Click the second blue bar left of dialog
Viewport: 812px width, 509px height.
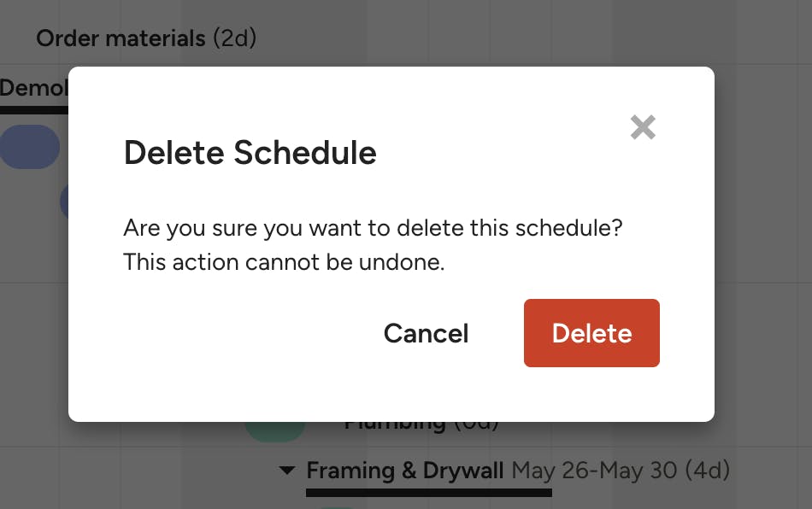click(64, 202)
